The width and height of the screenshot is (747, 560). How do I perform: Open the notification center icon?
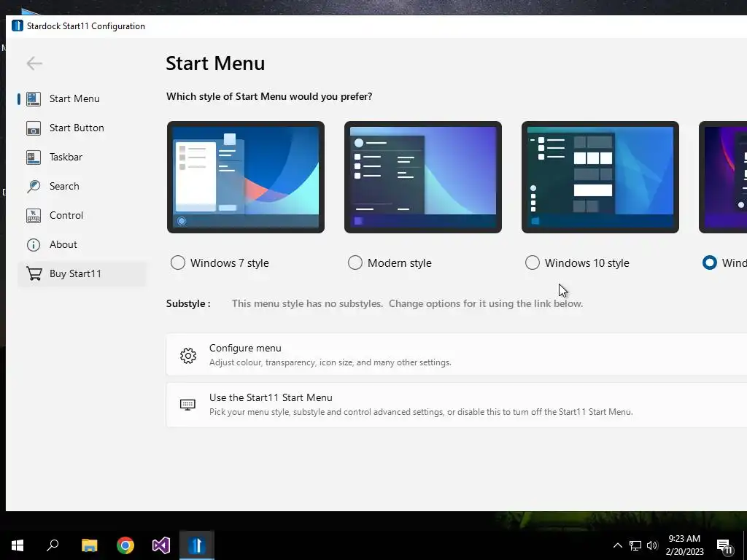724,547
